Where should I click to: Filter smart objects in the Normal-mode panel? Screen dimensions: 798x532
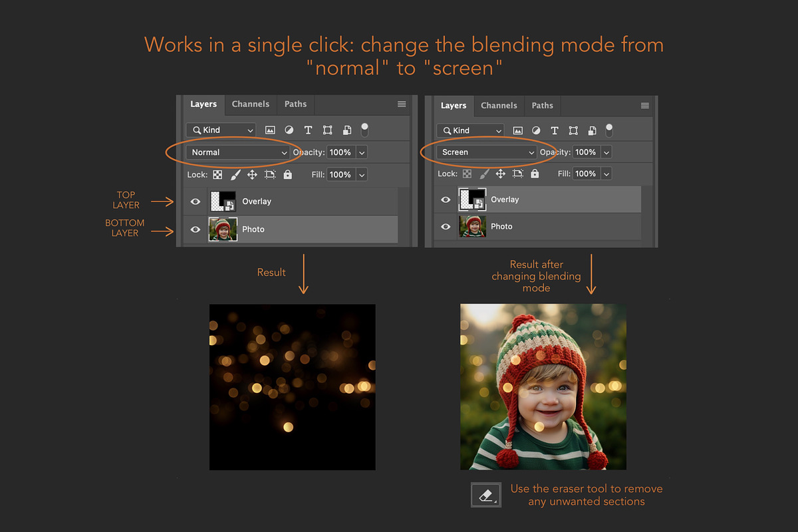346,130
